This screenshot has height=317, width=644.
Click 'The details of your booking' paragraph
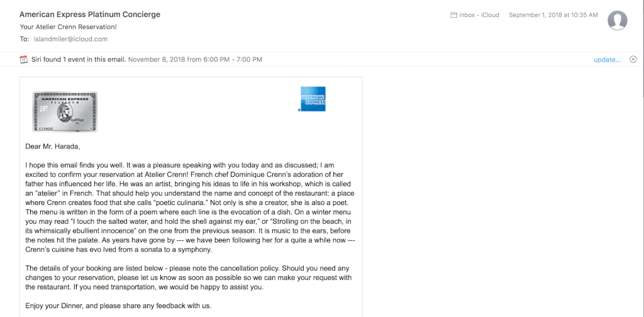click(x=189, y=278)
